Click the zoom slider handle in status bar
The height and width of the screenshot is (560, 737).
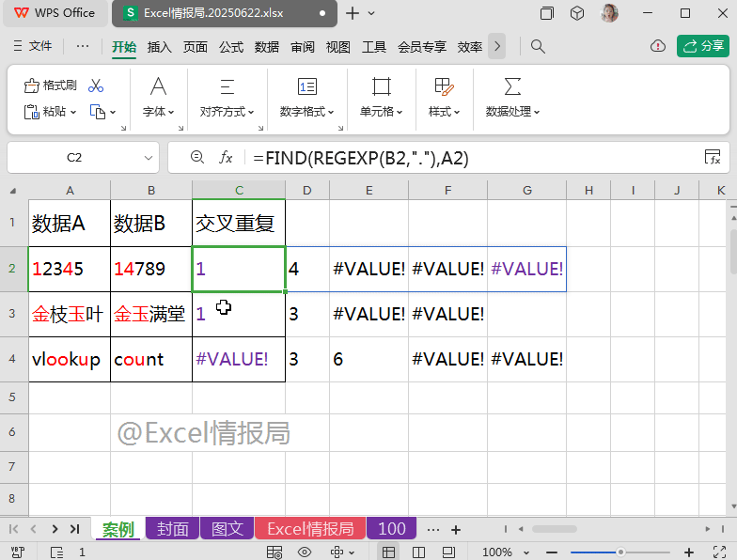[x=620, y=552]
